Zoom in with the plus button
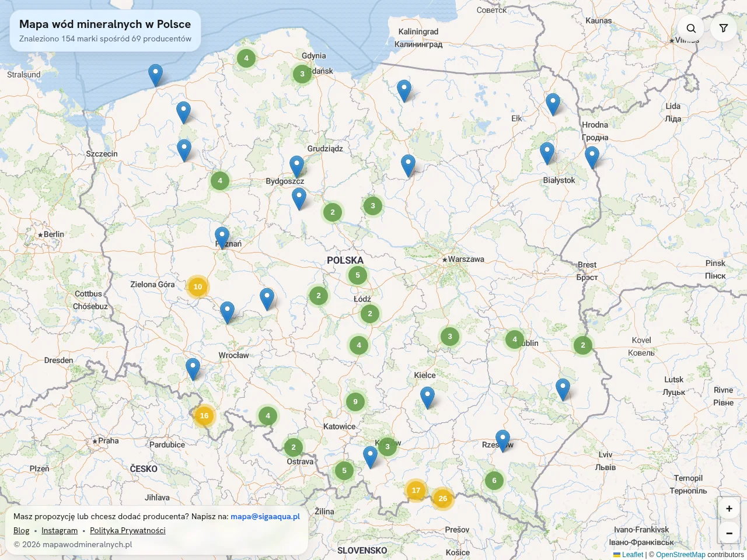The height and width of the screenshot is (560, 747). 729,509
